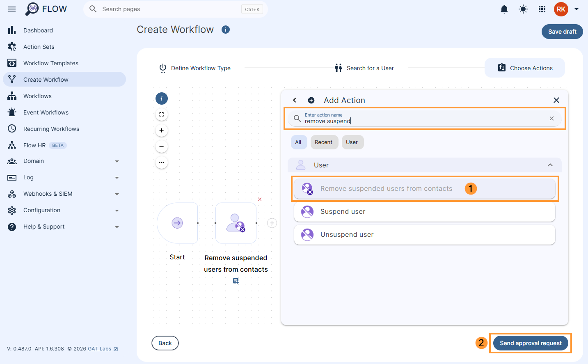Open Recurring Workflows
Image resolution: width=588 pixels, height=364 pixels.
64,129
